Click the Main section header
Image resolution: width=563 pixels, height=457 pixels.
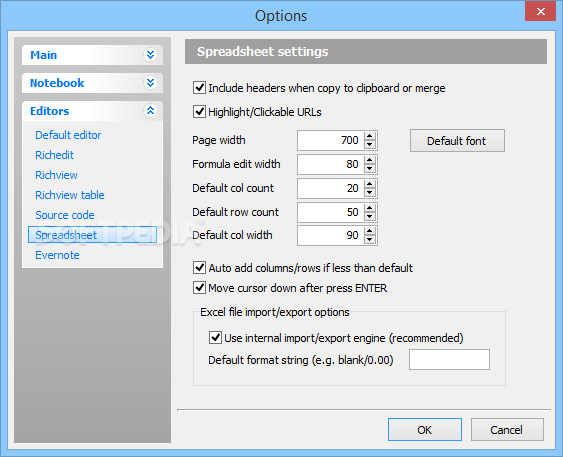[x=92, y=55]
